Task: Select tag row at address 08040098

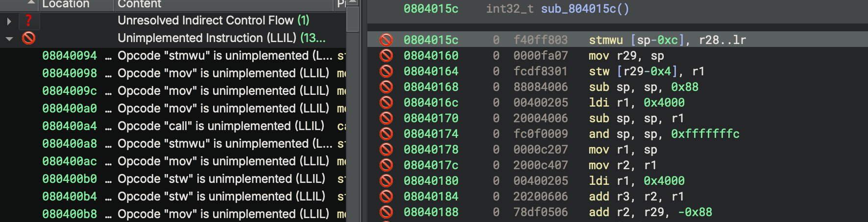Action: coord(173,73)
